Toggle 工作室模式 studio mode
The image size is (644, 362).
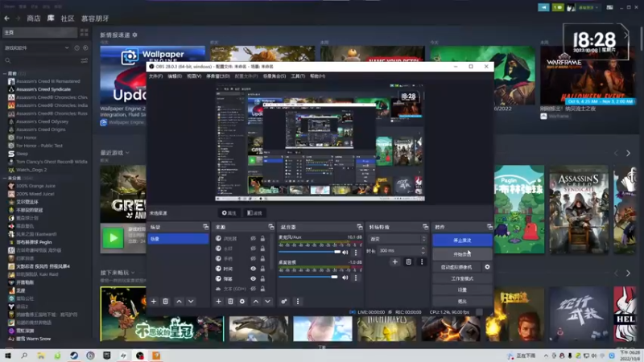(x=462, y=278)
